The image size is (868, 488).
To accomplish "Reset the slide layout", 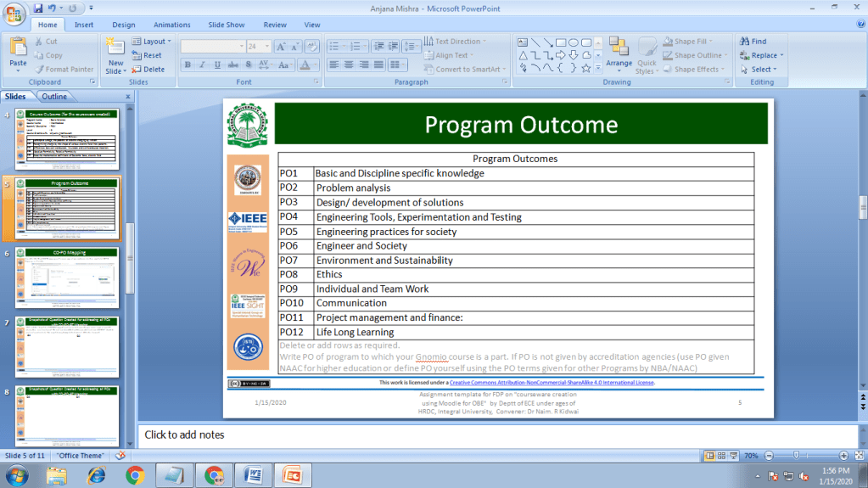I will [147, 55].
